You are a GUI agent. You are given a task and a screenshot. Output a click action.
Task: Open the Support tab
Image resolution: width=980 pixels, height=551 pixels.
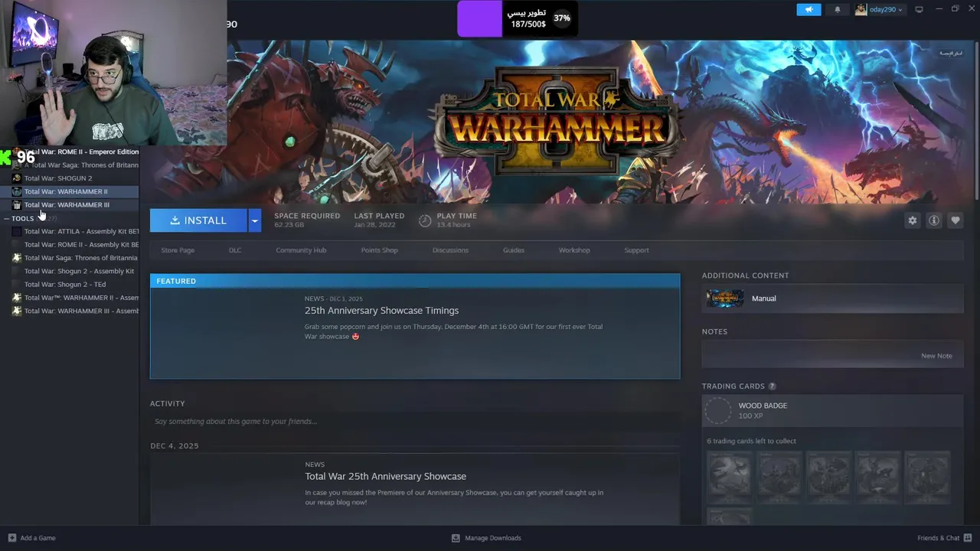click(636, 250)
